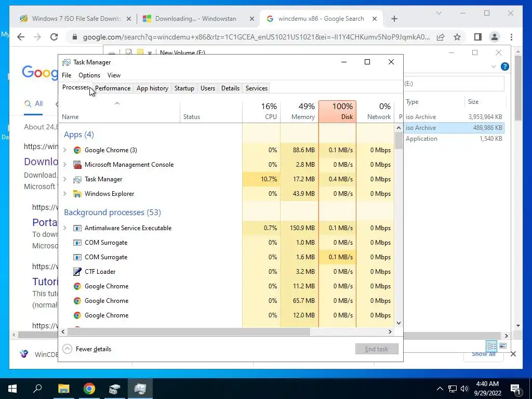Open the File menu in Task Manager

click(x=66, y=75)
